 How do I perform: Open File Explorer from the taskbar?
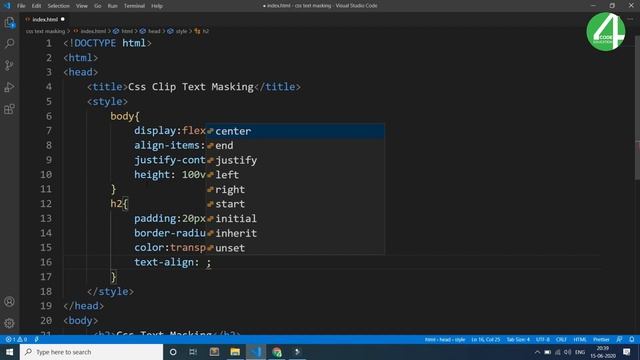coord(235,352)
